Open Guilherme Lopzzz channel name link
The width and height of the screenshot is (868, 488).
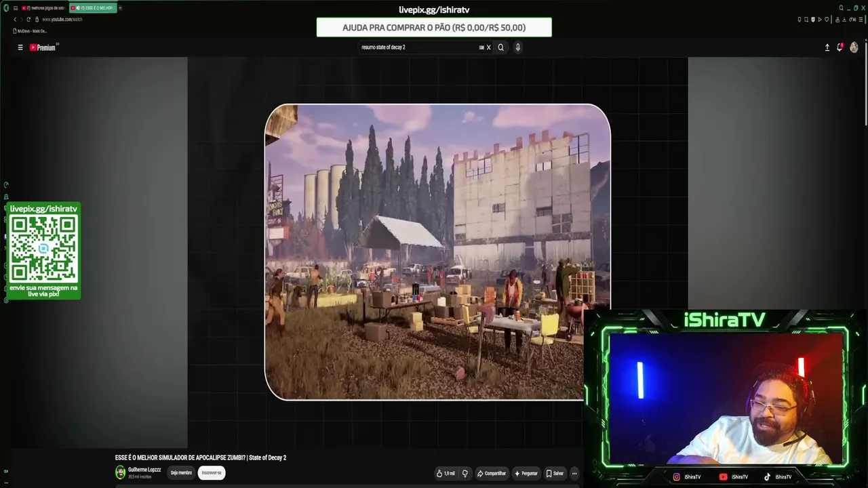tap(144, 470)
